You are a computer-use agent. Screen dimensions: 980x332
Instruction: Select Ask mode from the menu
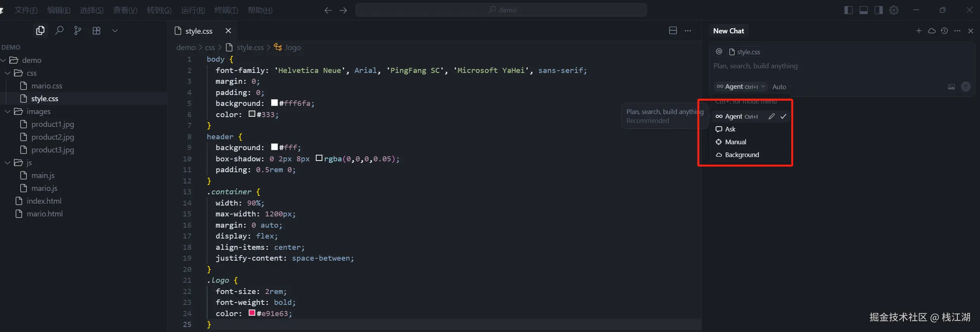click(x=730, y=129)
